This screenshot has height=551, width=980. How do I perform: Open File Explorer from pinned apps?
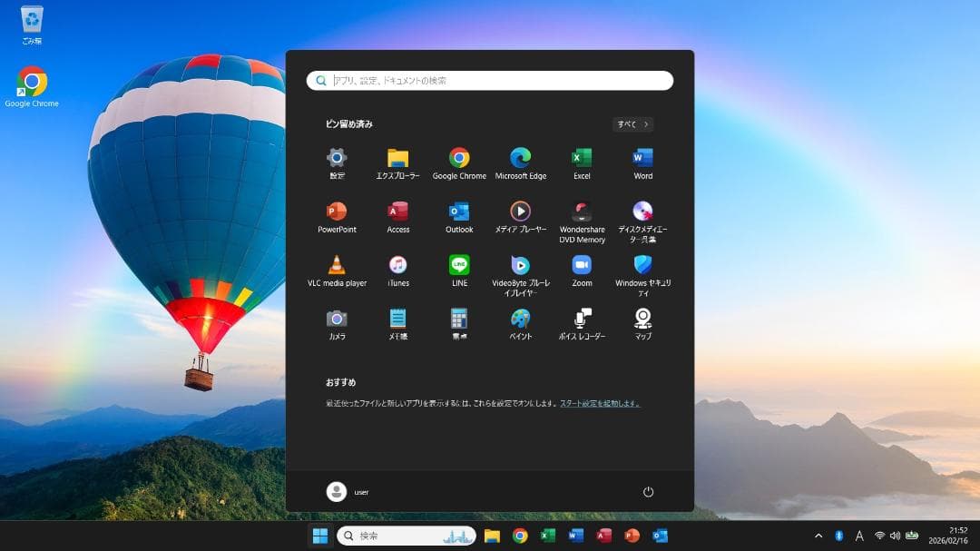point(398,164)
